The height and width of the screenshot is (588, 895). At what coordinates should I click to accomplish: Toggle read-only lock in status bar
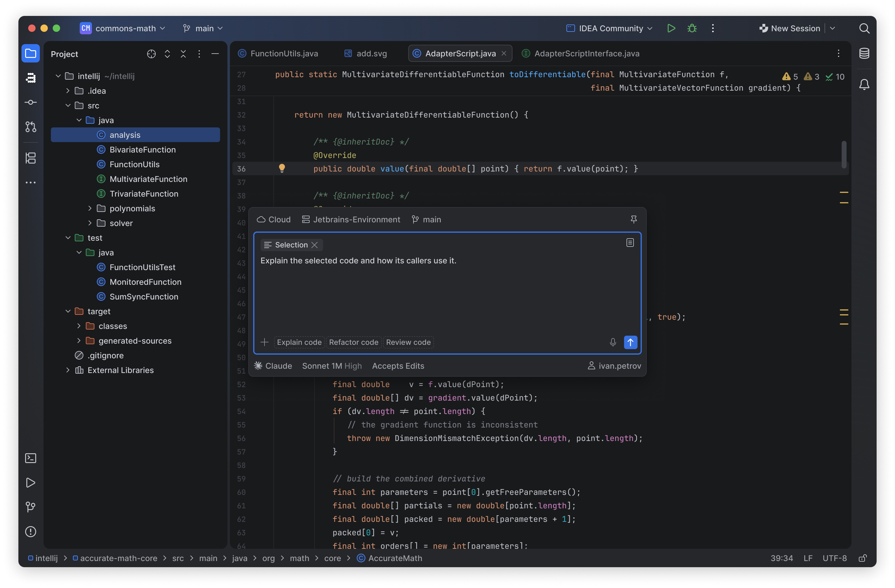point(863,558)
